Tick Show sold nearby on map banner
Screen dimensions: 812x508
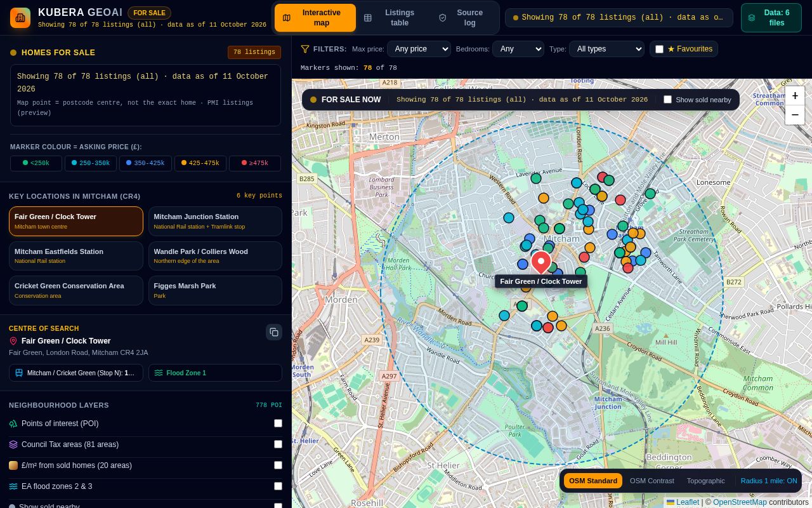pyautogui.click(x=667, y=100)
